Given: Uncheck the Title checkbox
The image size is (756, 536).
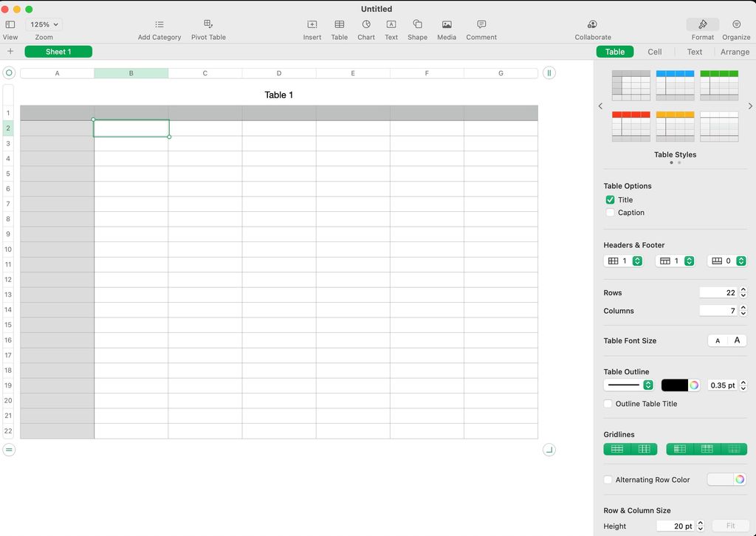Looking at the screenshot, I should [610, 199].
